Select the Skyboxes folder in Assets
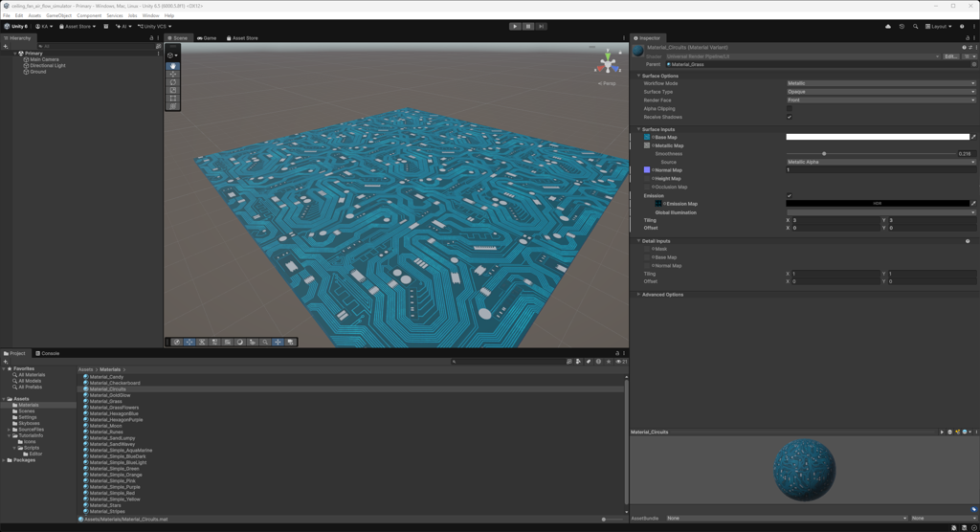 (30, 423)
